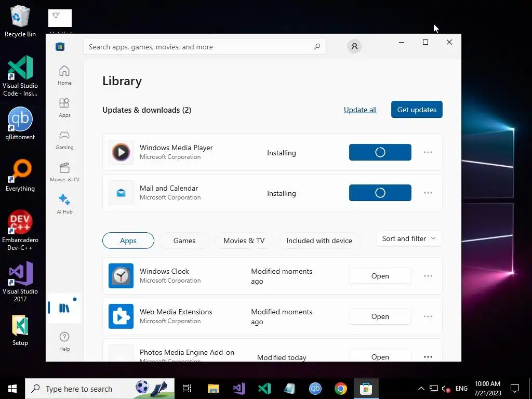The height and width of the screenshot is (399, 532).
Task: Show hidden system tray icons
Action: coord(421,389)
